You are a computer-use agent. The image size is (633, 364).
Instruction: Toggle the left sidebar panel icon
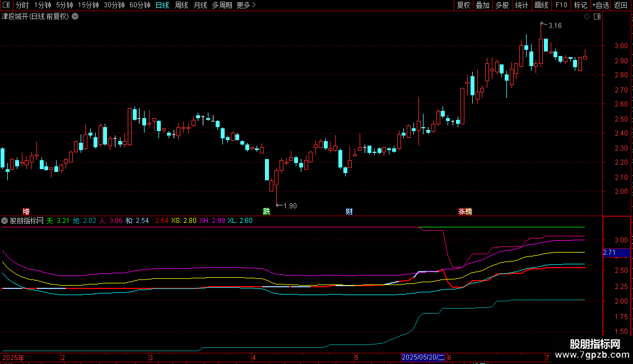[7, 5]
